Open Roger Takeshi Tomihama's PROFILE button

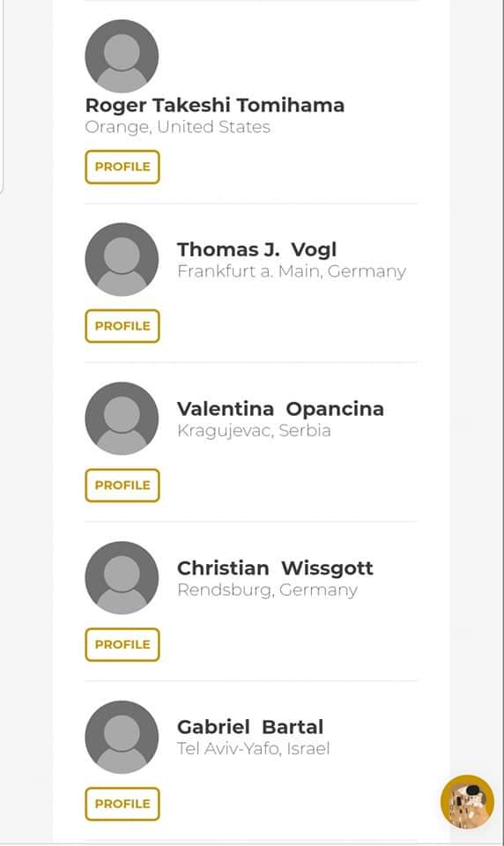coord(122,167)
